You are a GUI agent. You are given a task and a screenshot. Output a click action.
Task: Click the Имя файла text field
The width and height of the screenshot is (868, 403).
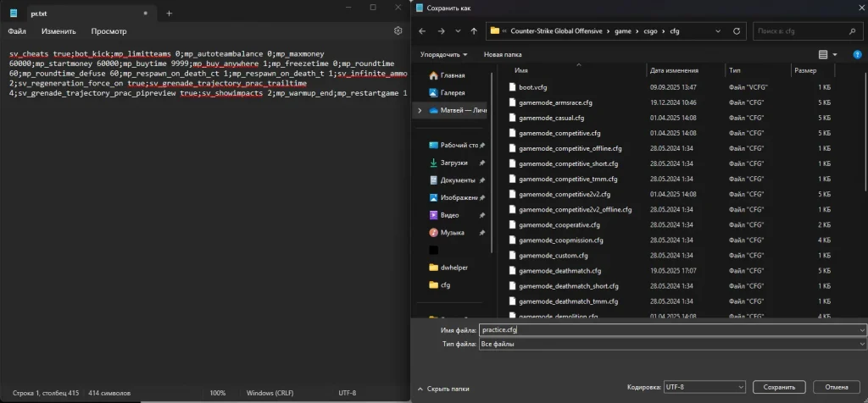click(670, 329)
